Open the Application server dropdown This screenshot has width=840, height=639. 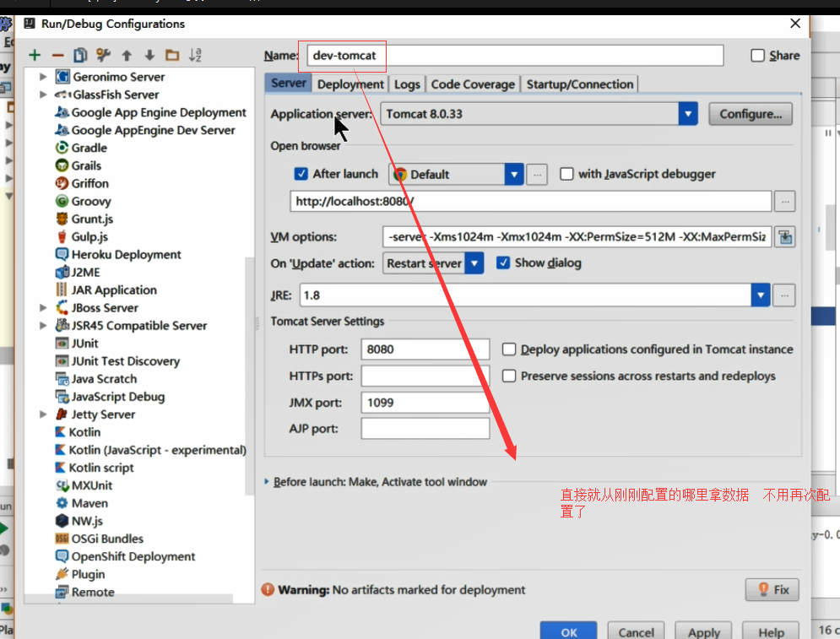[688, 114]
